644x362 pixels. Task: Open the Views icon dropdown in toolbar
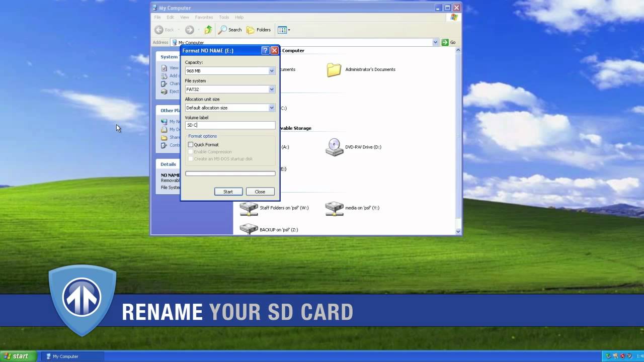click(x=284, y=30)
